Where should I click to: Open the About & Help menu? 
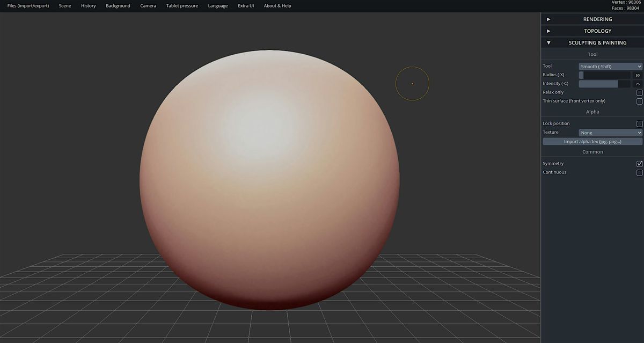coord(277,6)
